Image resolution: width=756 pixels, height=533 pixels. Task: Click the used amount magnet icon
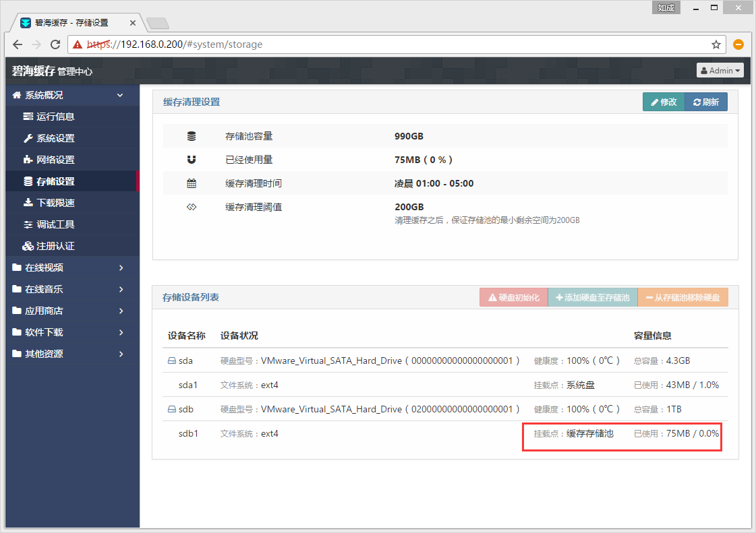pos(192,160)
